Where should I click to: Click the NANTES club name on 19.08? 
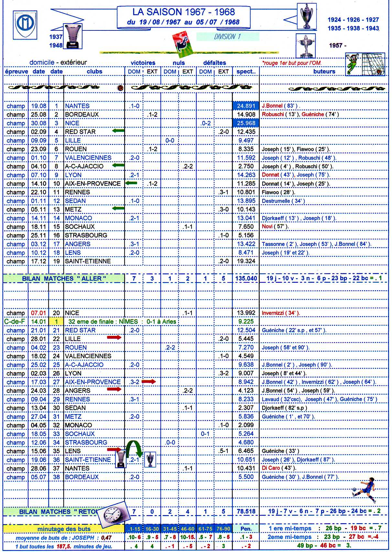[x=77, y=106]
